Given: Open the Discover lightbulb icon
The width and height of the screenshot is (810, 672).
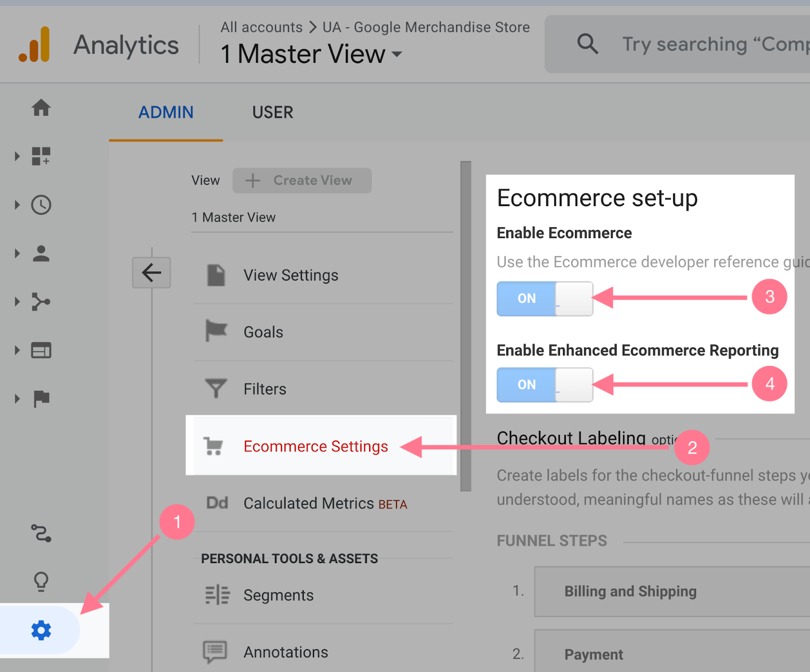Looking at the screenshot, I should [41, 582].
